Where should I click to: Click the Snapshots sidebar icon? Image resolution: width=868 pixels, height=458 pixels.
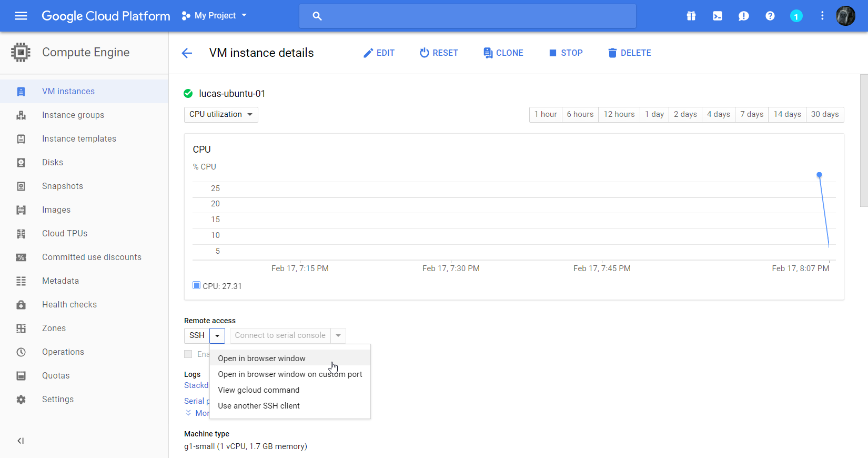(x=21, y=186)
